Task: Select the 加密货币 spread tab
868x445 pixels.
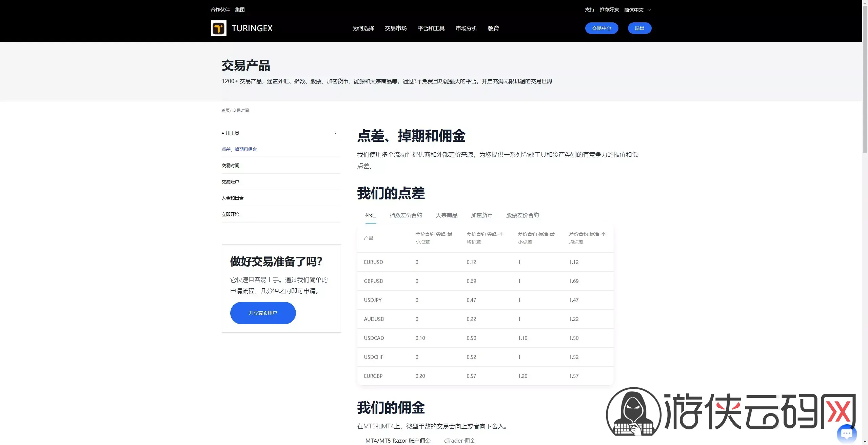Action: coord(482,215)
